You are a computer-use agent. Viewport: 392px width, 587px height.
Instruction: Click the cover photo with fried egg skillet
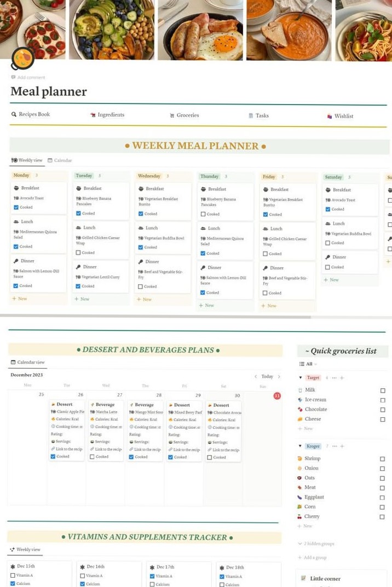(x=200, y=30)
